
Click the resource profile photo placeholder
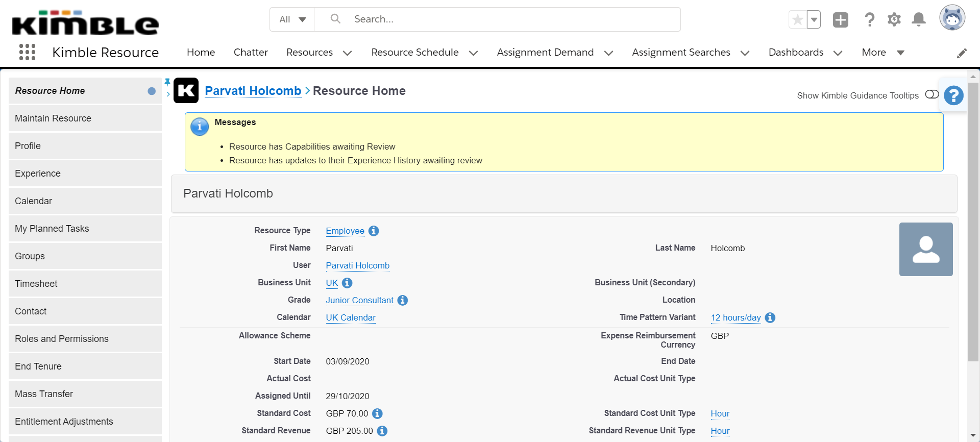(x=926, y=249)
